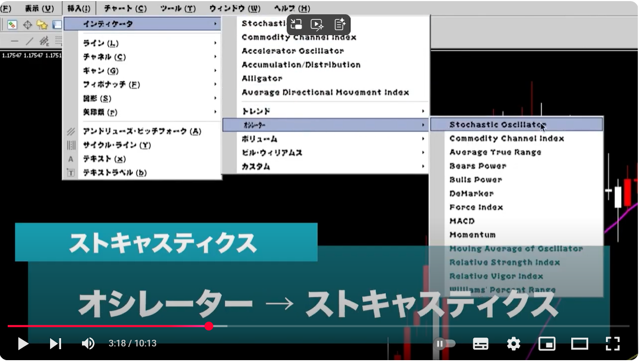
Task: Choose Moving Average of Oscillator
Action: pyautogui.click(x=516, y=249)
